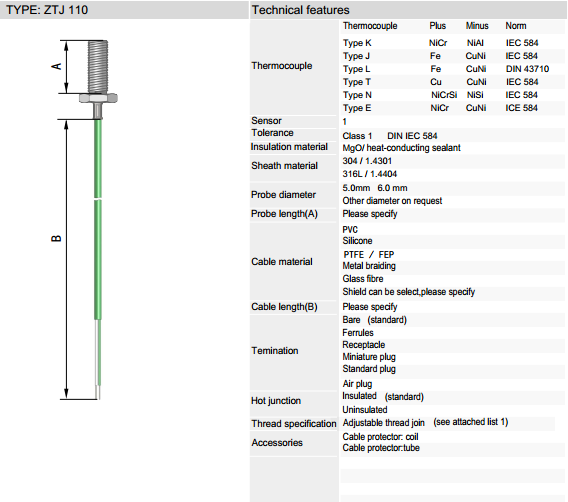Viewport: 568px width, 502px height.
Task: Click the 'Temination' row label
Action: point(275,351)
